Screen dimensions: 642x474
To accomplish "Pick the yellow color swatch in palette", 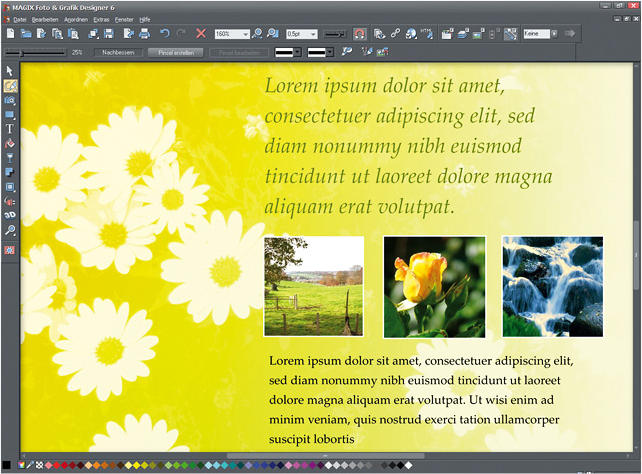I will (x=137, y=465).
